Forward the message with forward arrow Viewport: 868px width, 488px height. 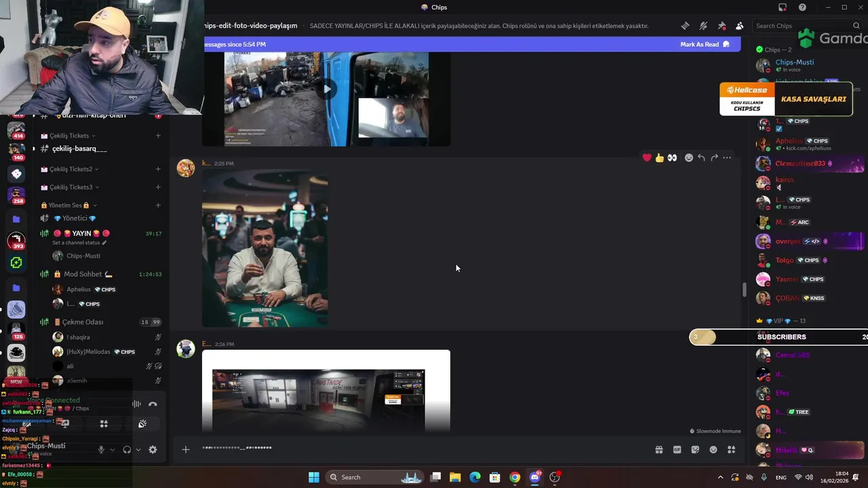[x=714, y=158]
